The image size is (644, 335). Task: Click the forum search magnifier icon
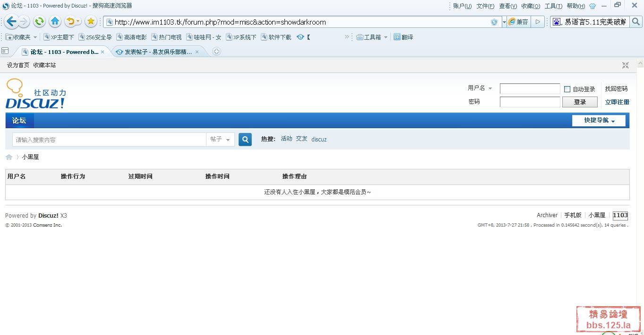tap(245, 140)
